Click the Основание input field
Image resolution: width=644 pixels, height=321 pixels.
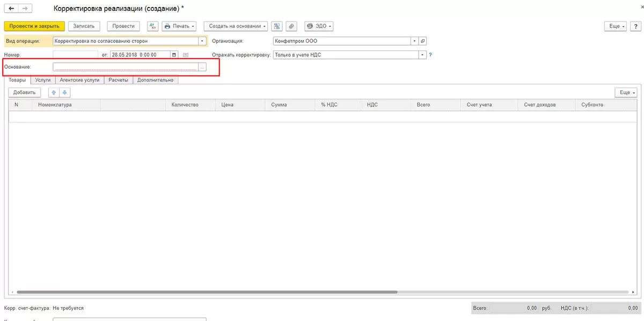126,67
